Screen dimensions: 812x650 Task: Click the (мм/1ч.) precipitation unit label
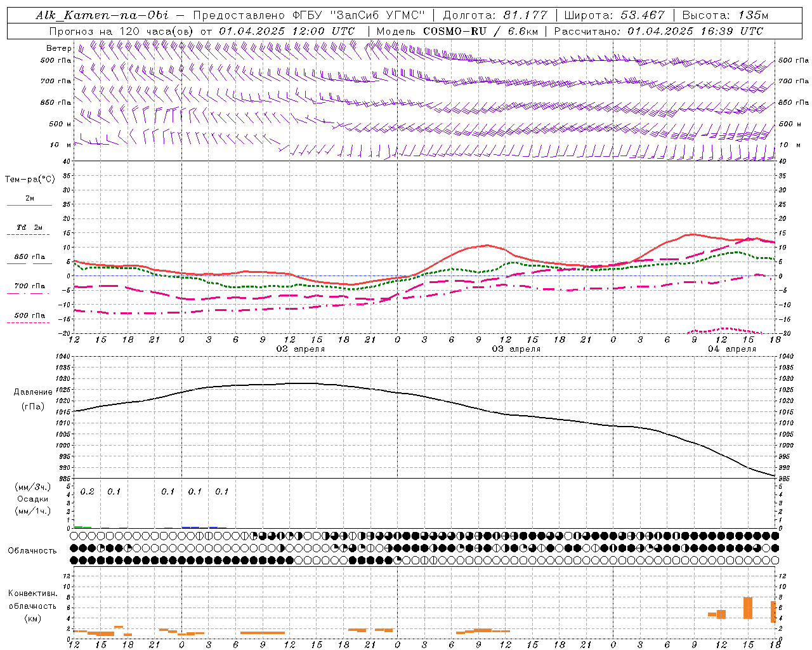coord(32,511)
